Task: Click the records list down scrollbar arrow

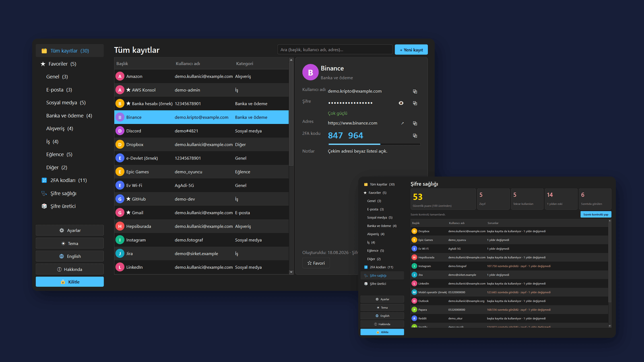Action: [x=291, y=272]
